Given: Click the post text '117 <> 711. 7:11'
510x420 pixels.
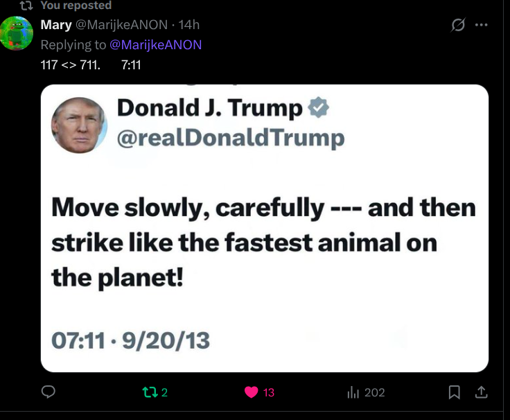Looking at the screenshot, I should click(91, 65).
